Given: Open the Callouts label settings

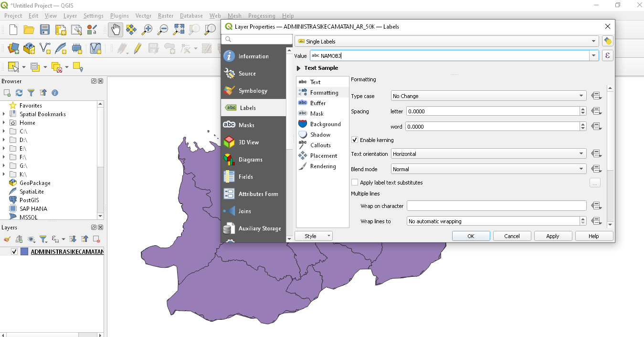Looking at the screenshot, I should 320,145.
